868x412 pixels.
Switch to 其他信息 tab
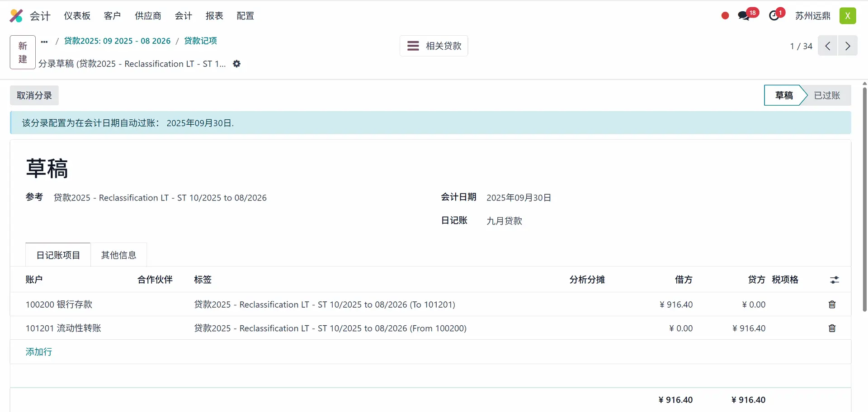click(118, 255)
